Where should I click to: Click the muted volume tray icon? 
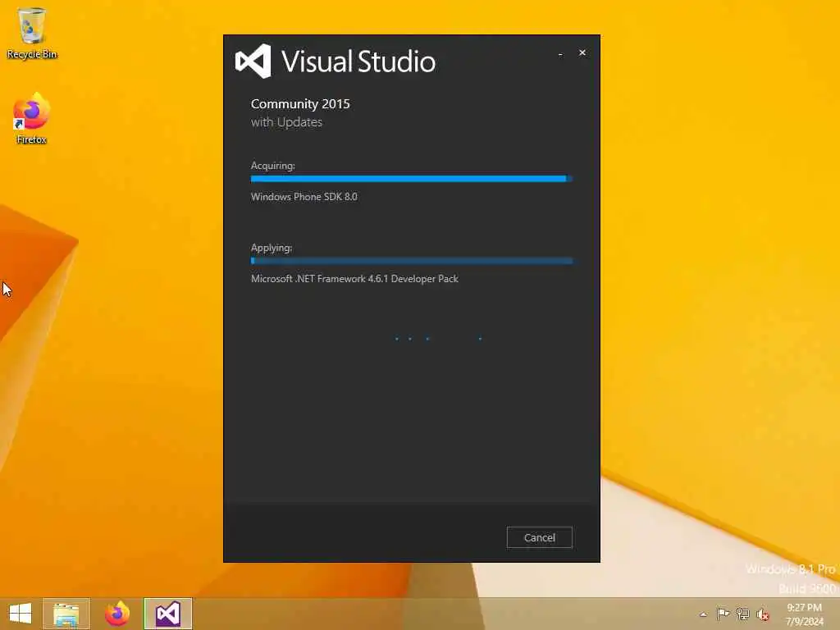[762, 614]
